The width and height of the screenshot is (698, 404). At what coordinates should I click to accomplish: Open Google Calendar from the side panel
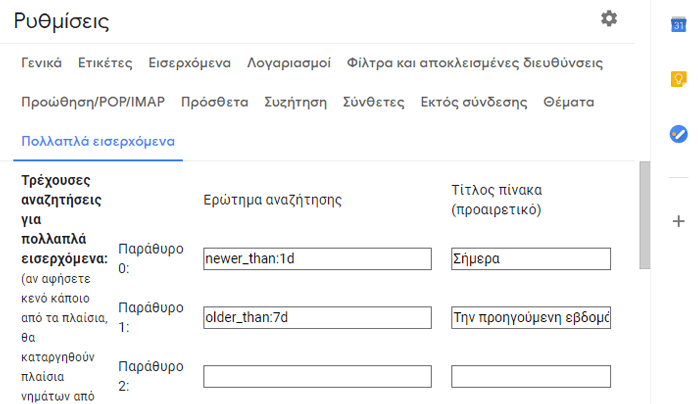pos(678,25)
